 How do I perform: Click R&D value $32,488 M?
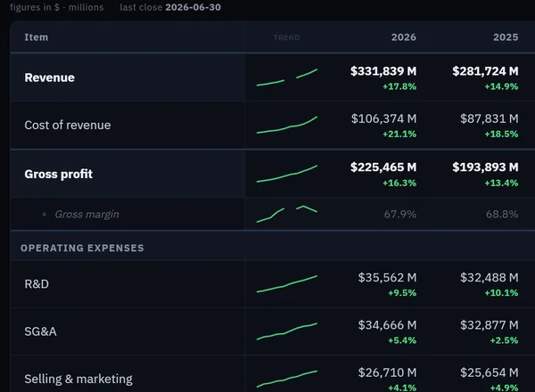[x=490, y=277]
